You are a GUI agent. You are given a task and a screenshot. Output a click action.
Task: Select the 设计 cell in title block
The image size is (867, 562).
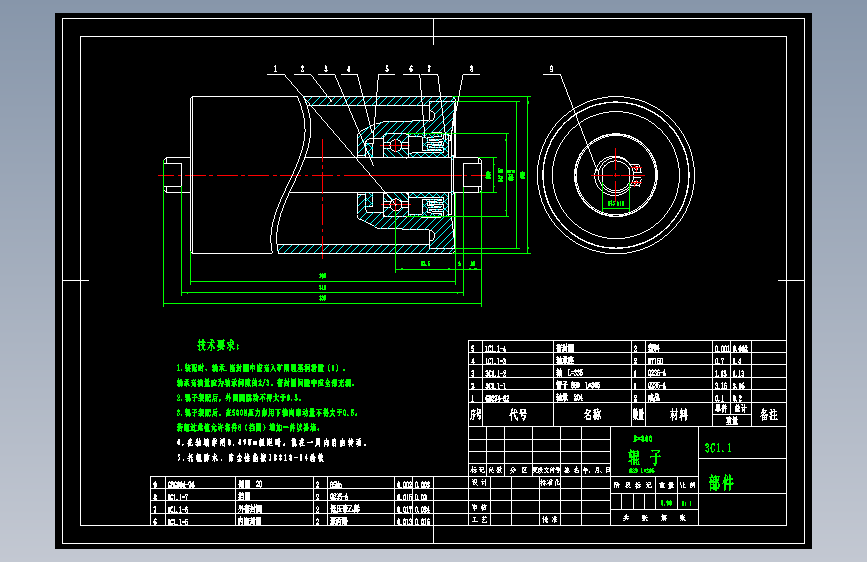point(479,482)
